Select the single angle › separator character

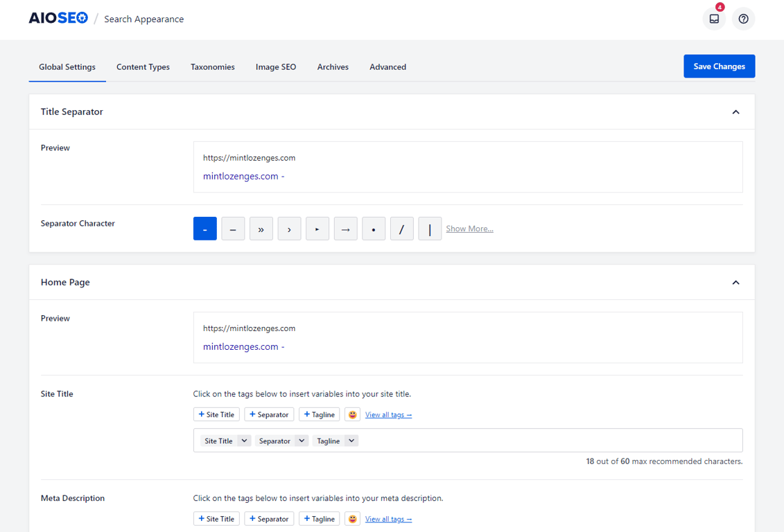click(289, 229)
